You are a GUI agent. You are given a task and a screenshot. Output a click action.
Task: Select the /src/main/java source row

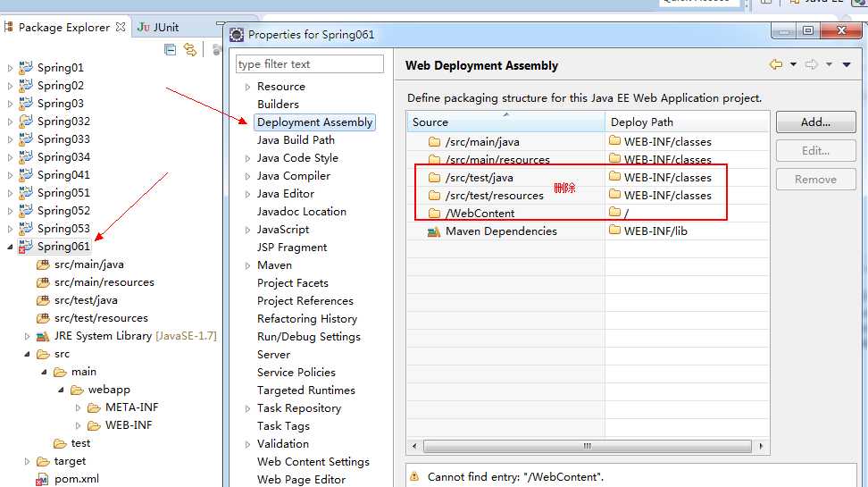click(x=588, y=142)
